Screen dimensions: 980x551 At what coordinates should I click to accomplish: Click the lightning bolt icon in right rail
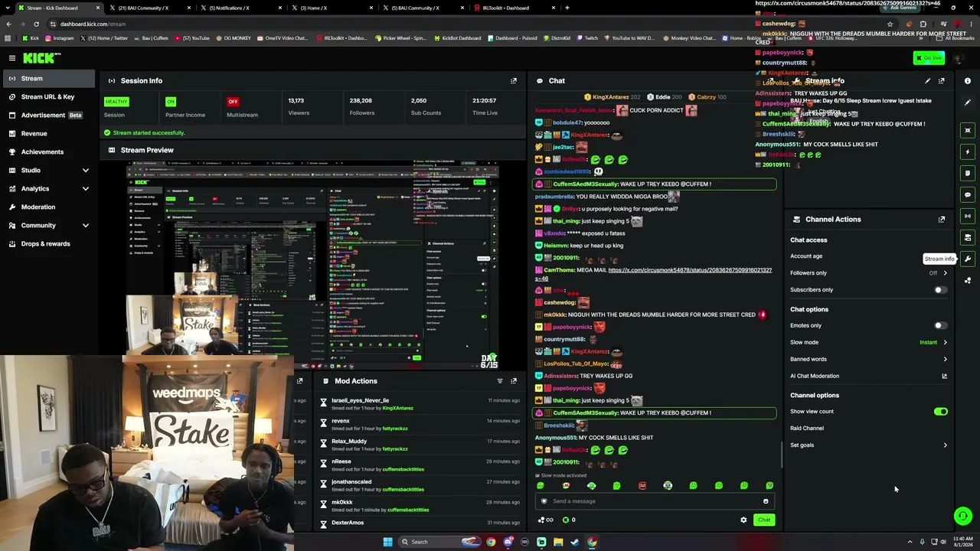[x=968, y=152]
